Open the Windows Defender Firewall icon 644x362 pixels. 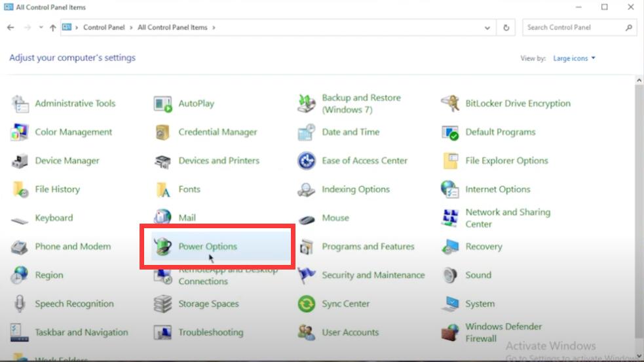[449, 332]
